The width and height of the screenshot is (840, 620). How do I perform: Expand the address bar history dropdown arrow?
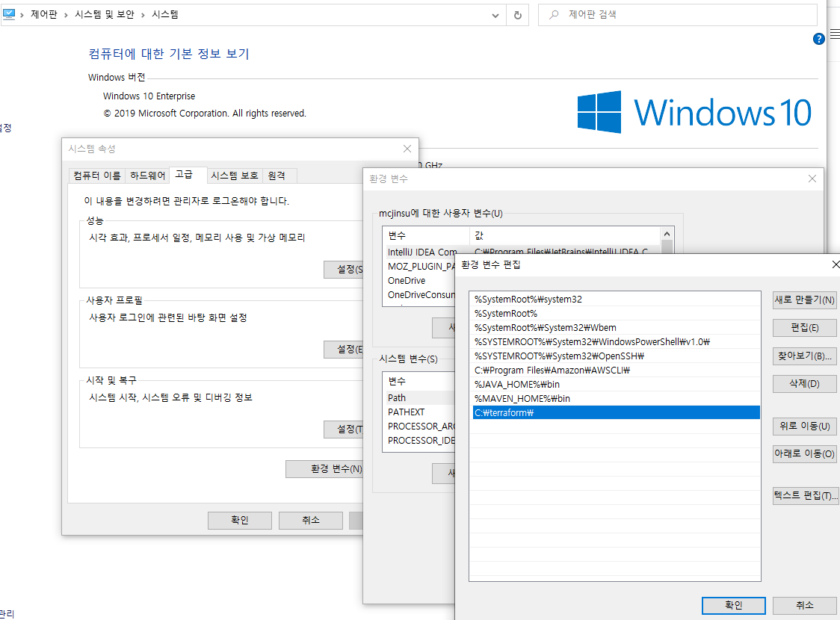[x=495, y=15]
